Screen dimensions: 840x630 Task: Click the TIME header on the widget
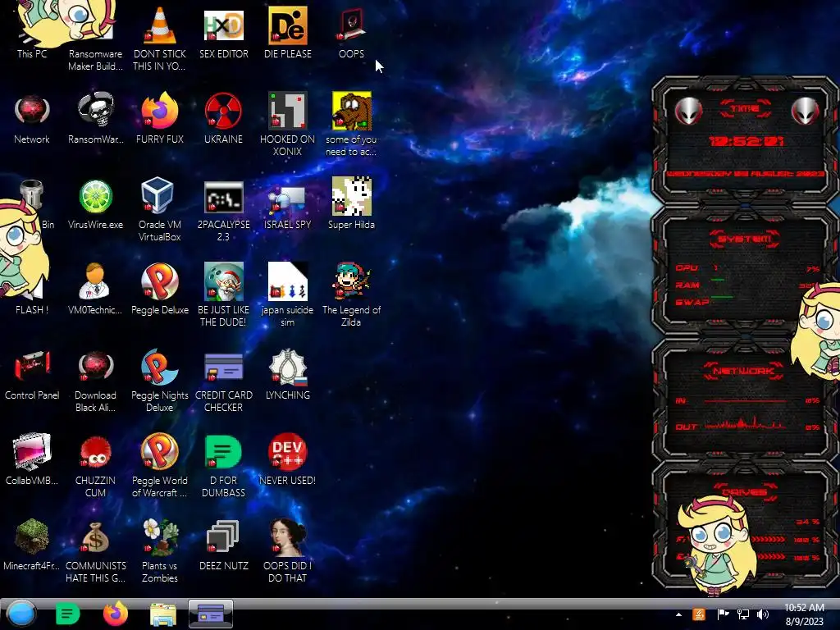point(745,109)
